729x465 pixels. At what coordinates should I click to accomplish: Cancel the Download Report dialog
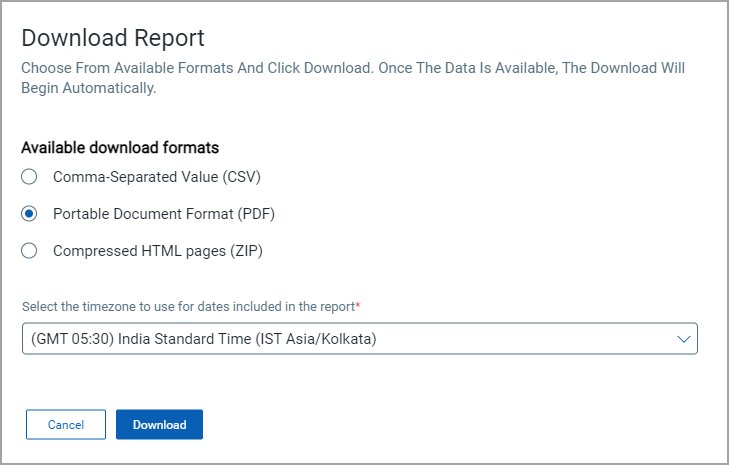pos(66,424)
